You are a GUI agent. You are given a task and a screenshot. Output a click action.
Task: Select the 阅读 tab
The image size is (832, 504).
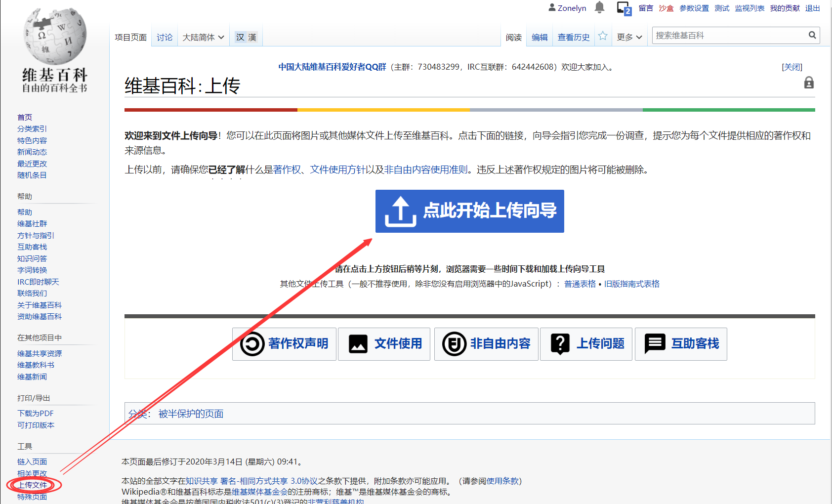pos(514,37)
